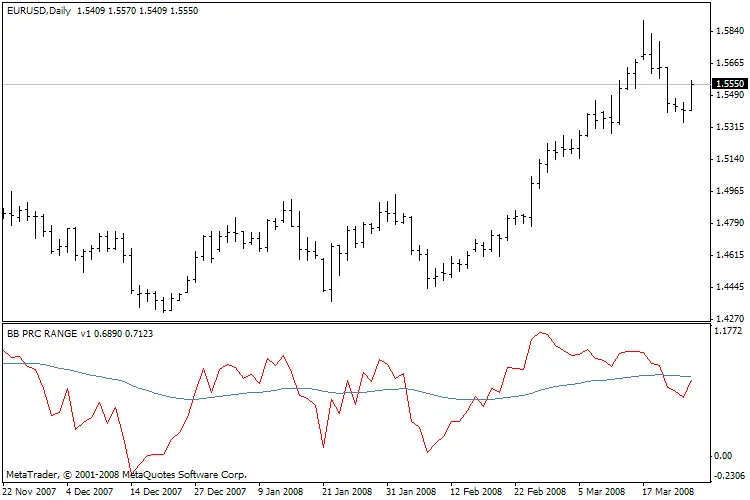The image size is (750, 500).
Task: Click the 0.00 indicator scale value
Action: click(x=726, y=455)
